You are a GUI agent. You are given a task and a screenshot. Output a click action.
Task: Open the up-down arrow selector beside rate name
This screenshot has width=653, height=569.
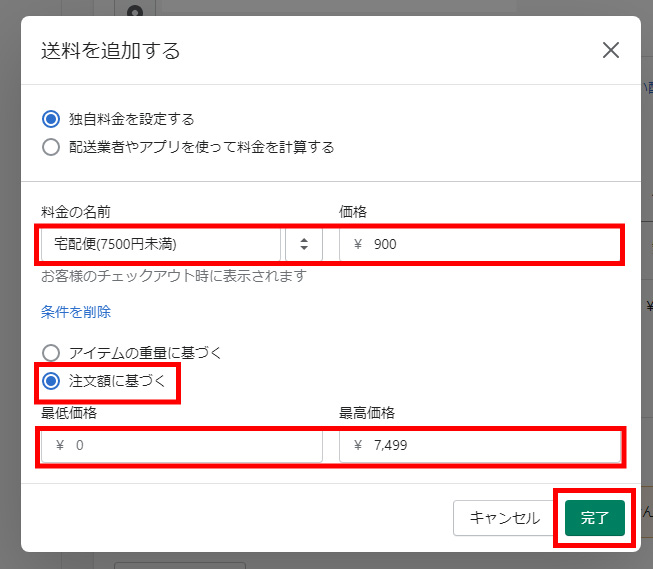tap(304, 244)
